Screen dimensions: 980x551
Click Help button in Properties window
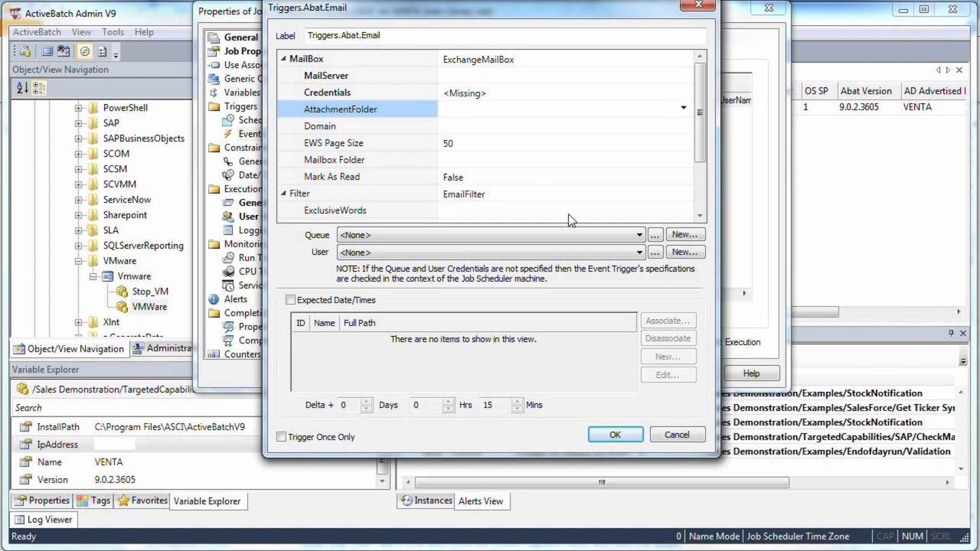(x=751, y=373)
